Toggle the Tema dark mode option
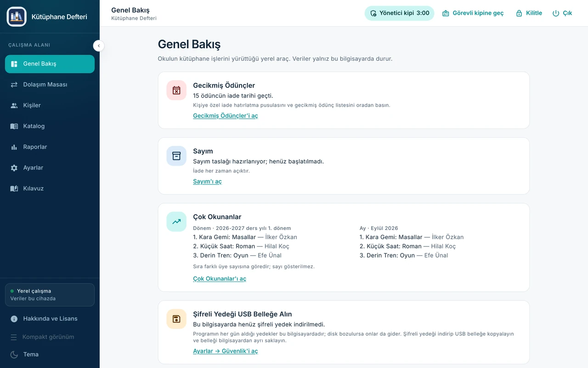 point(50,355)
